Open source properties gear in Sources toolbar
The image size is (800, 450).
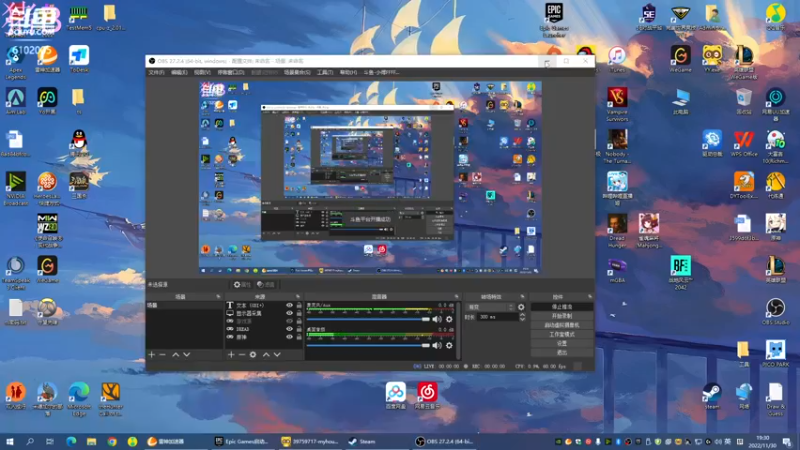[253, 355]
